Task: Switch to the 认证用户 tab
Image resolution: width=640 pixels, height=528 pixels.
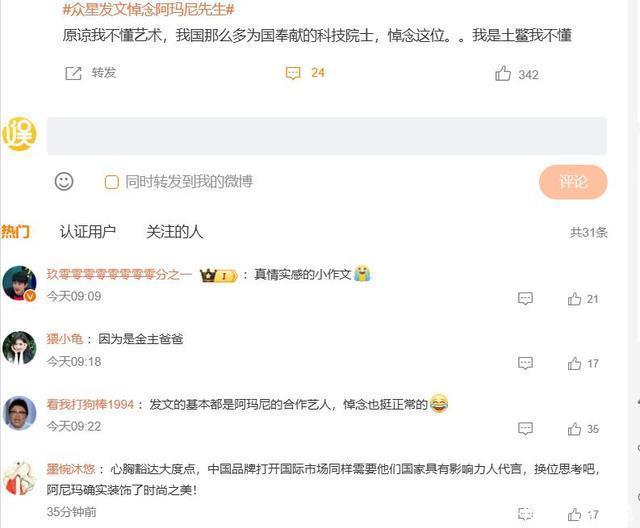Action: [88, 232]
